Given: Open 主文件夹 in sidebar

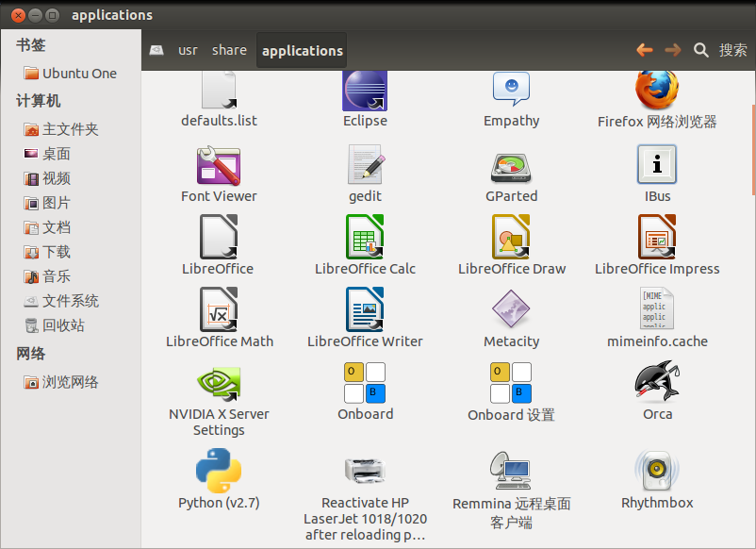Looking at the screenshot, I should [61, 129].
